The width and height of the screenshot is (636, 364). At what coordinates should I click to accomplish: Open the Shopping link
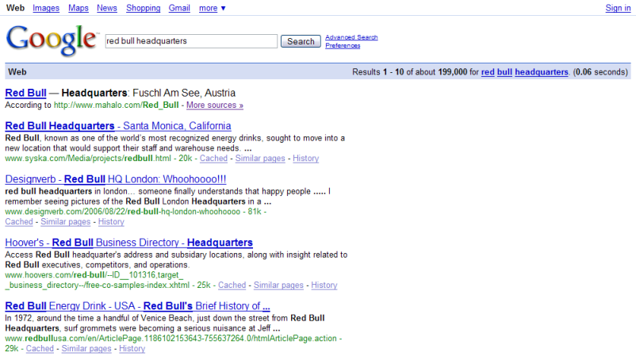144,8
